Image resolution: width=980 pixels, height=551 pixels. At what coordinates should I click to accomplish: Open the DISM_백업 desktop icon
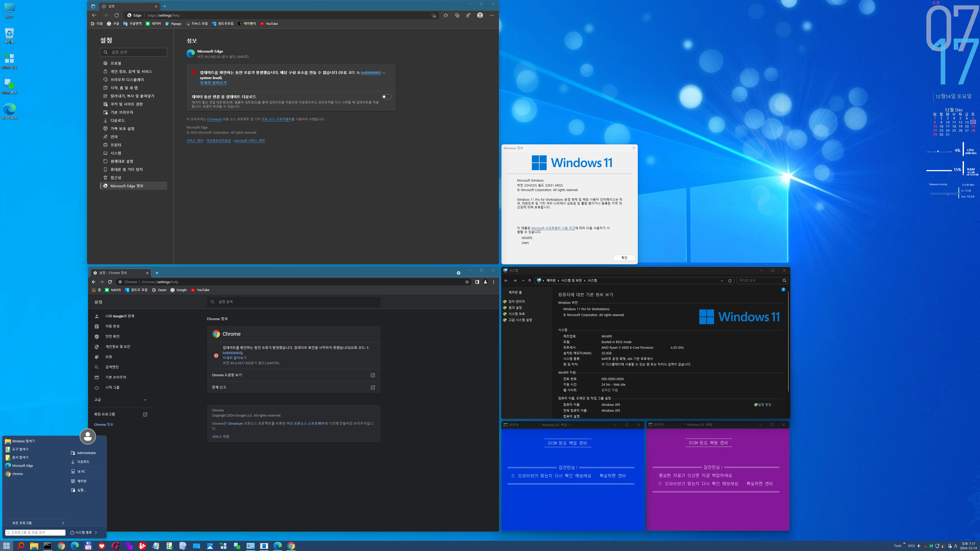(9, 61)
